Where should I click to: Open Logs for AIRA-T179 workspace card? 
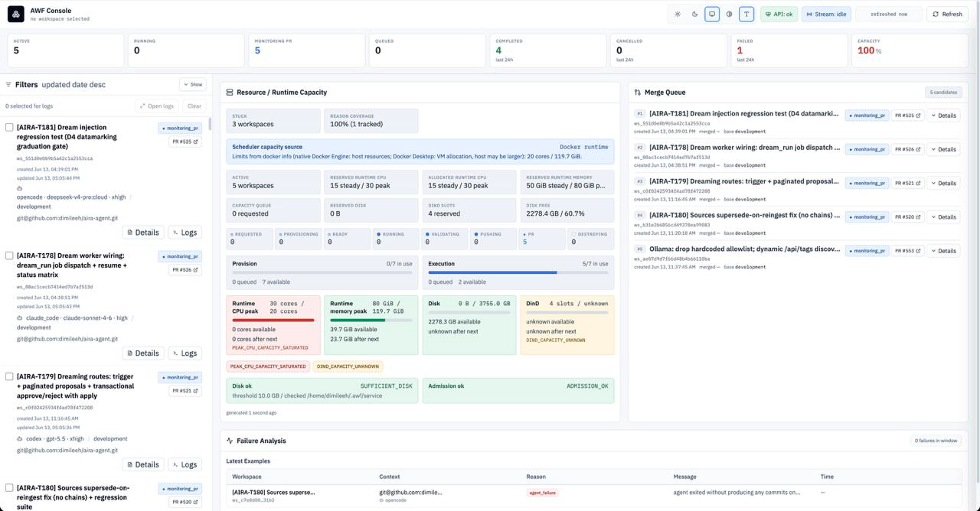point(185,464)
